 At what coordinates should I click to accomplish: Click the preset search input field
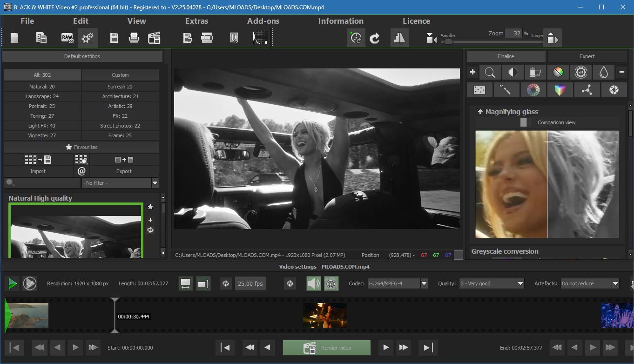42,183
